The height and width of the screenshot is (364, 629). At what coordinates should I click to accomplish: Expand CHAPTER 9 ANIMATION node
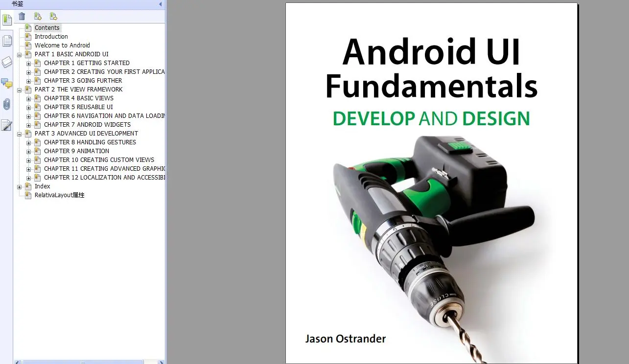[x=29, y=152]
